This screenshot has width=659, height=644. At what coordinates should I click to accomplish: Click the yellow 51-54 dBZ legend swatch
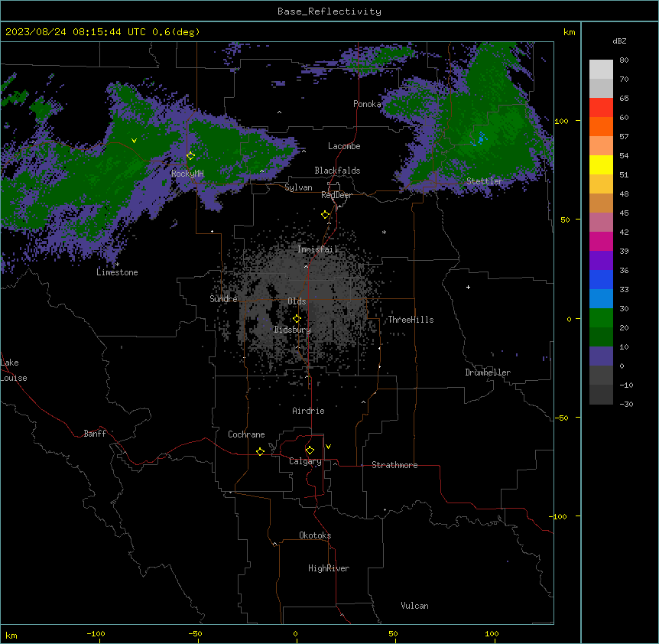[601, 164]
